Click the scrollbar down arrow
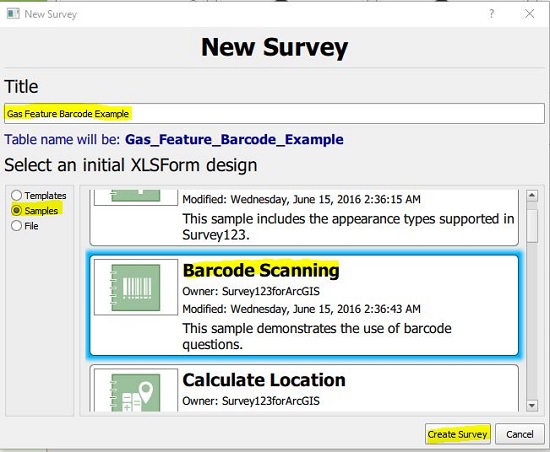550x452 pixels. 532,405
